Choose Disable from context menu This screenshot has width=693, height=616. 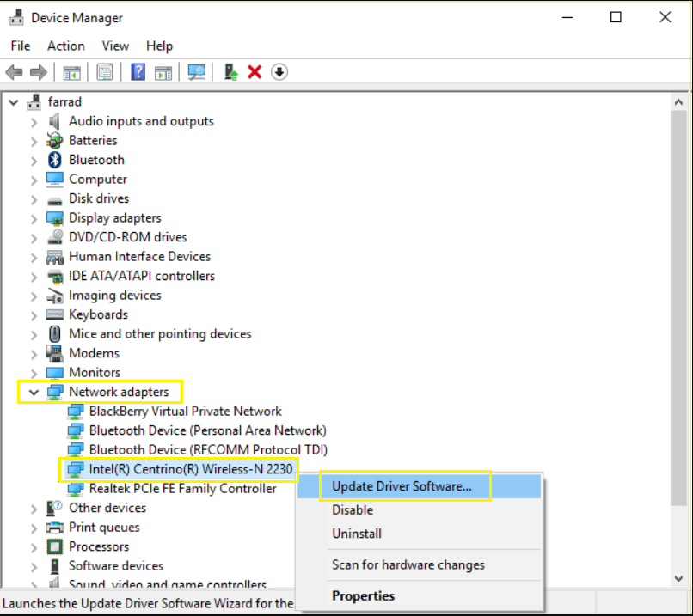419,510
